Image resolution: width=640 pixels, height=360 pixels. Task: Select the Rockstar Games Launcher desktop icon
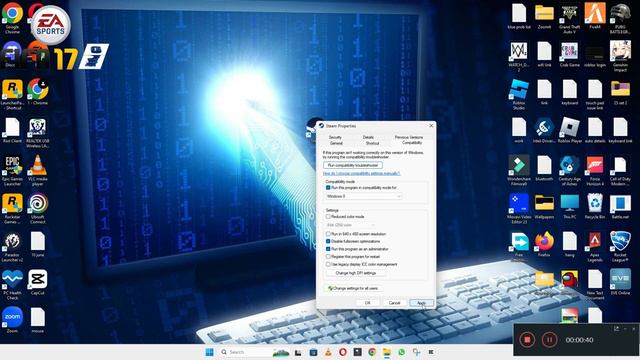tap(12, 208)
